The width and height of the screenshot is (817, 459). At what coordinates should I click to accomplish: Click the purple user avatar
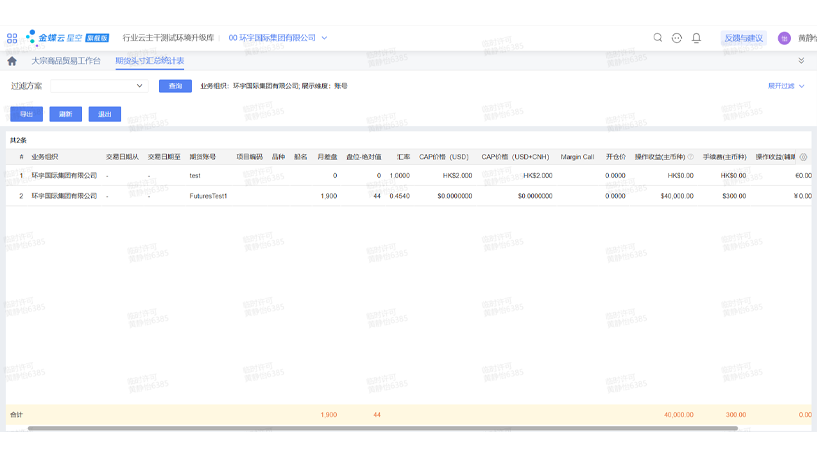pos(784,38)
